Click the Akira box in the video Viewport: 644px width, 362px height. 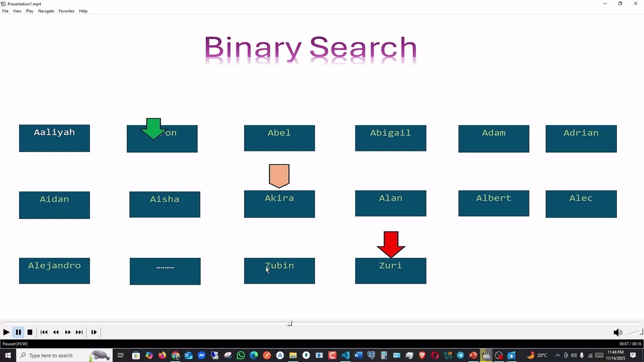(279, 204)
